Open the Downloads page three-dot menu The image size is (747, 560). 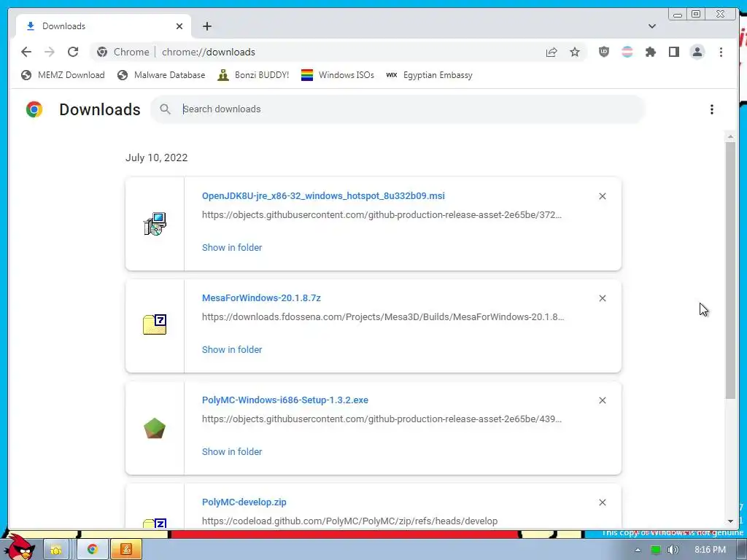pos(712,109)
